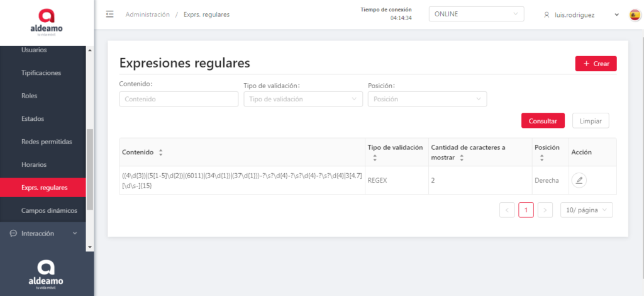This screenshot has width=644, height=296.
Task: Open Roles in the sidebar menu
Action: point(30,96)
